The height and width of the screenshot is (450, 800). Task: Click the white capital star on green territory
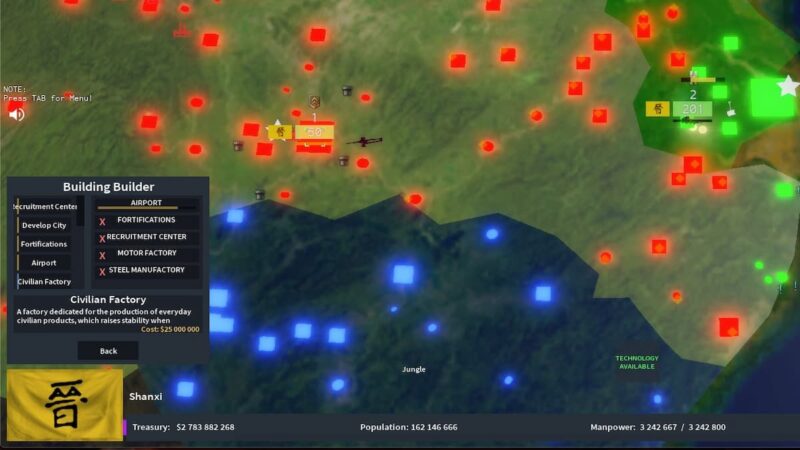click(x=788, y=86)
